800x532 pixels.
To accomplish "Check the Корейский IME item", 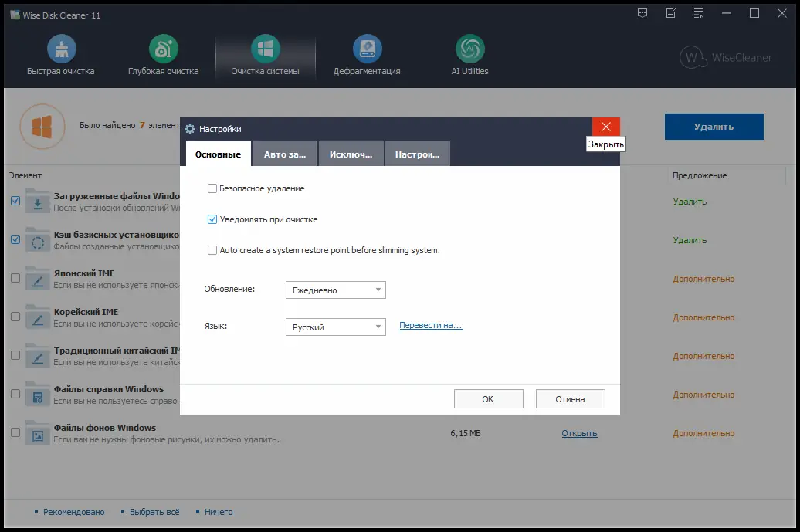I will pos(15,317).
